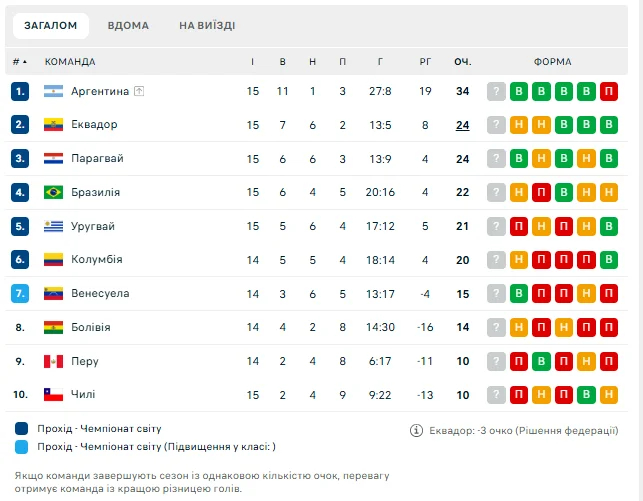Click the Brazil flag icon

click(x=53, y=193)
